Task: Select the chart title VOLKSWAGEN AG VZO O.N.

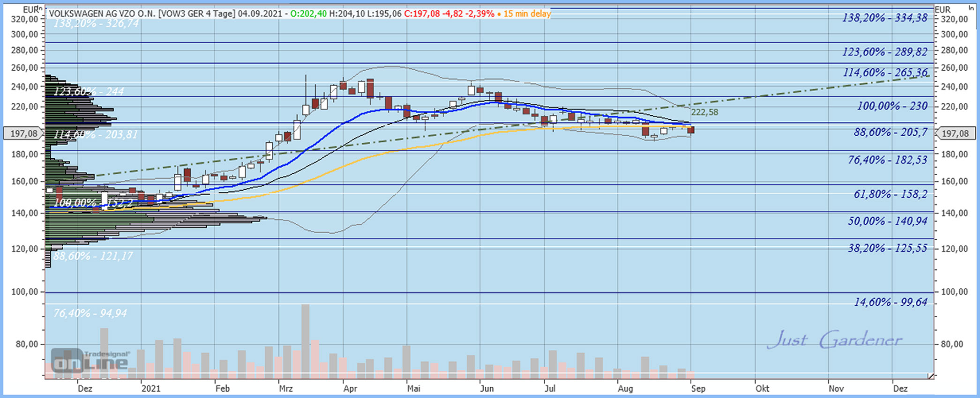Action: 103,14
